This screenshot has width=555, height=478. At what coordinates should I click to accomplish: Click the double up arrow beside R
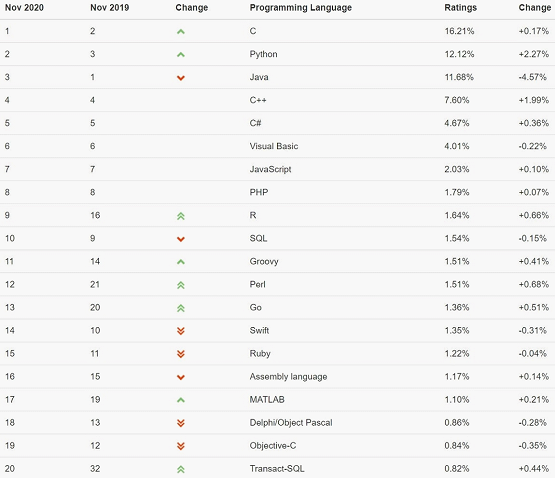tap(181, 216)
